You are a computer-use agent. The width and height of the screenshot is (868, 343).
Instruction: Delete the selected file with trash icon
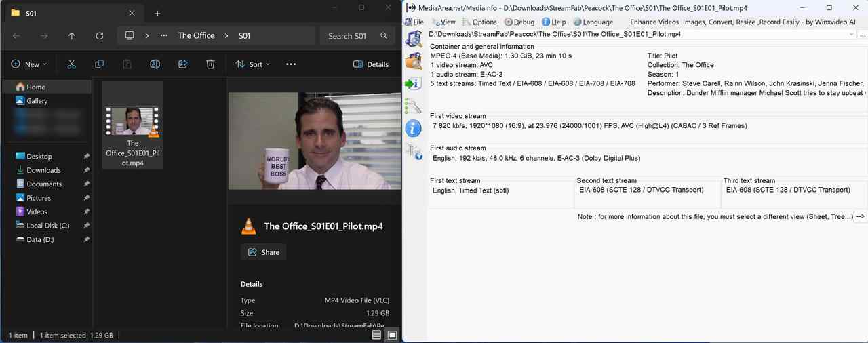(x=210, y=64)
